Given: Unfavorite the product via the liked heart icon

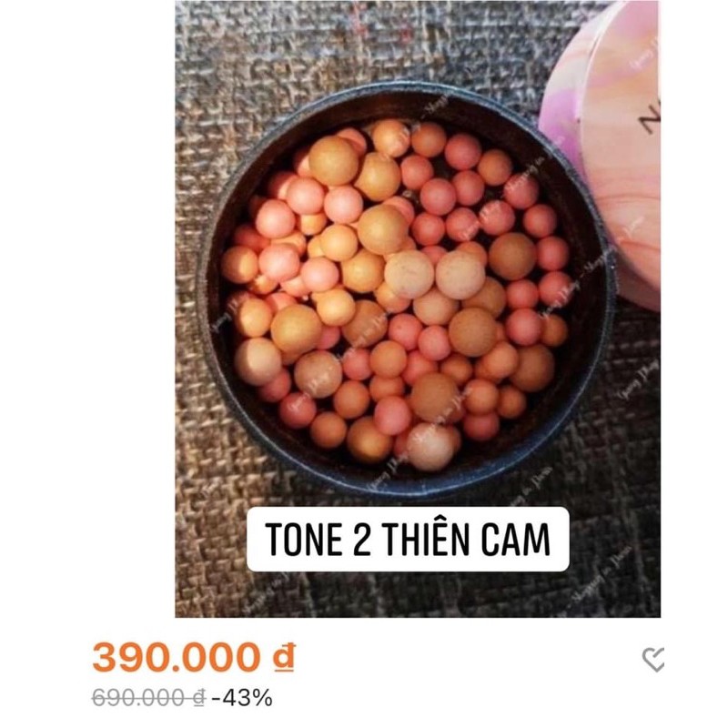Looking at the screenshot, I should point(653,657).
